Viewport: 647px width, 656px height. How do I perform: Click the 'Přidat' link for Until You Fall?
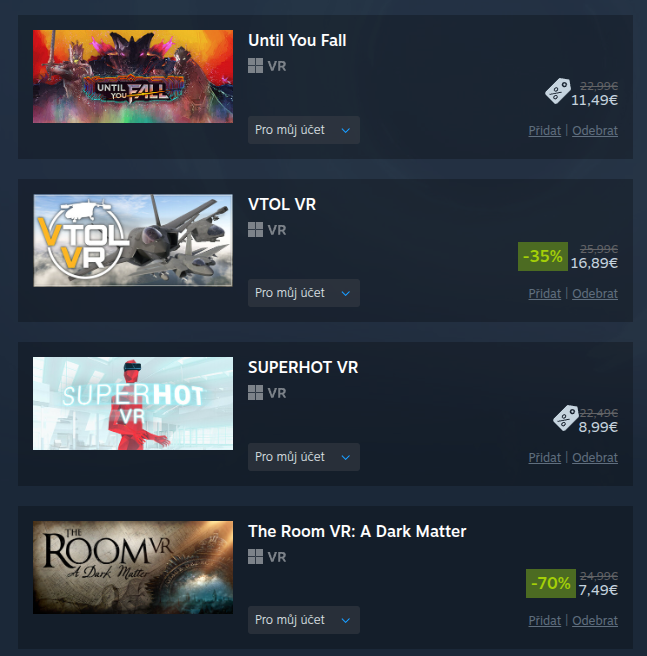click(544, 131)
